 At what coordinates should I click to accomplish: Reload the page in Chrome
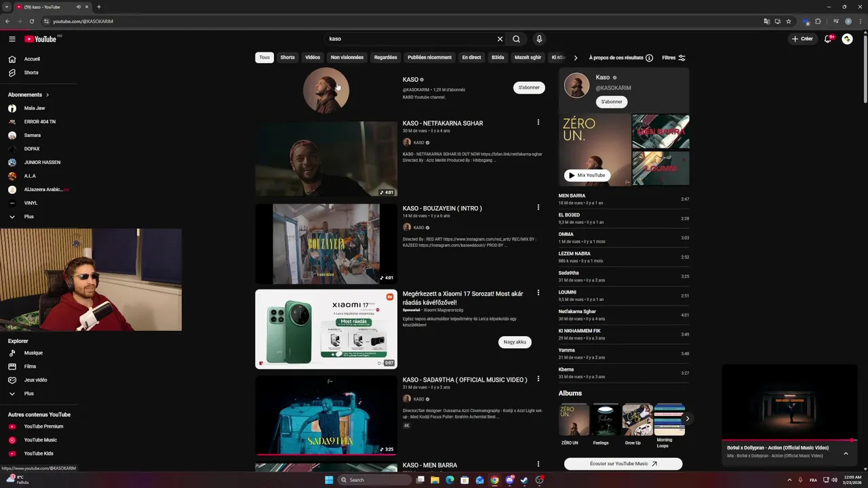(31, 21)
